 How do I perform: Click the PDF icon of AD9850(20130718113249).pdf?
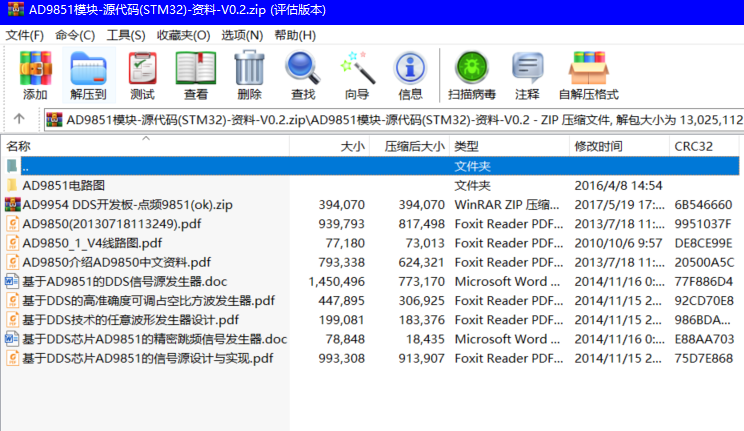pyautogui.click(x=12, y=224)
